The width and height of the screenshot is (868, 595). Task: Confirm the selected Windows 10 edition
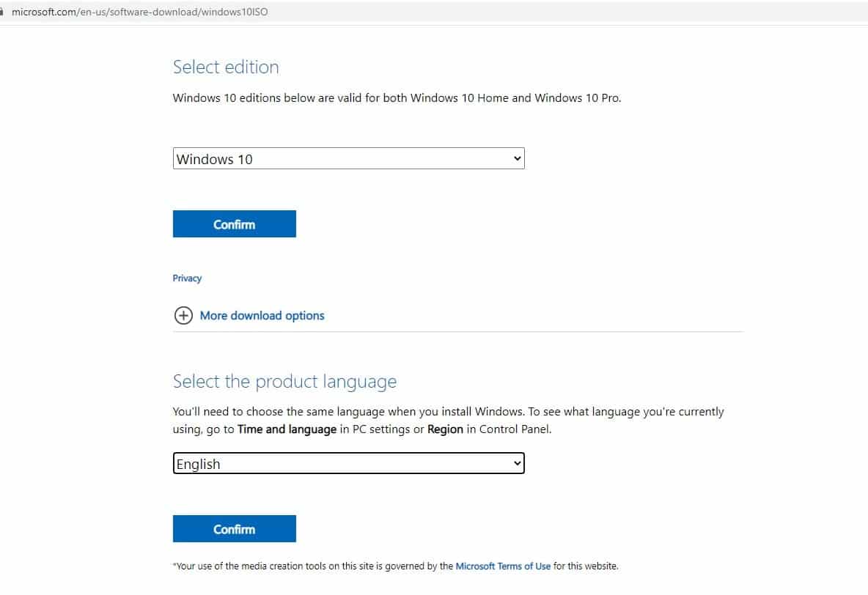234,223
